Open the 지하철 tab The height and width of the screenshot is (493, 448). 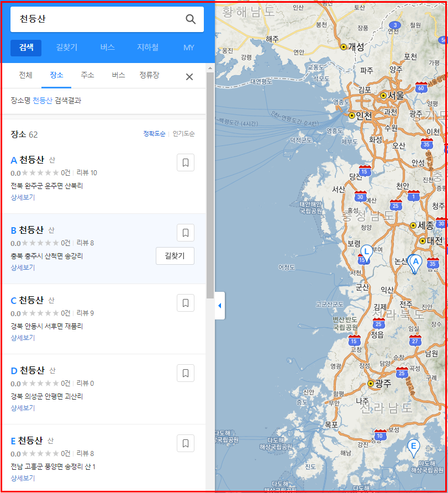pos(147,48)
